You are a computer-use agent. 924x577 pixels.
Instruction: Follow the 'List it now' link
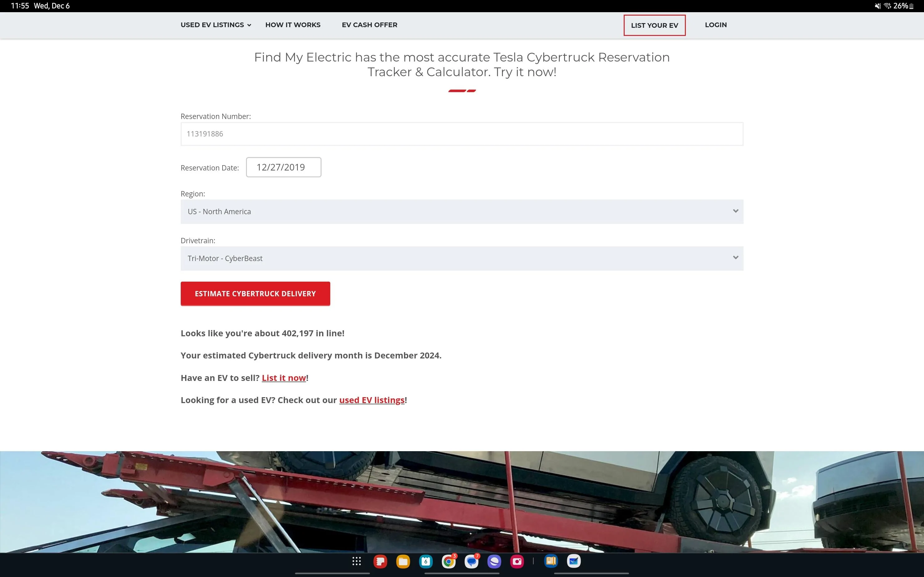point(283,378)
